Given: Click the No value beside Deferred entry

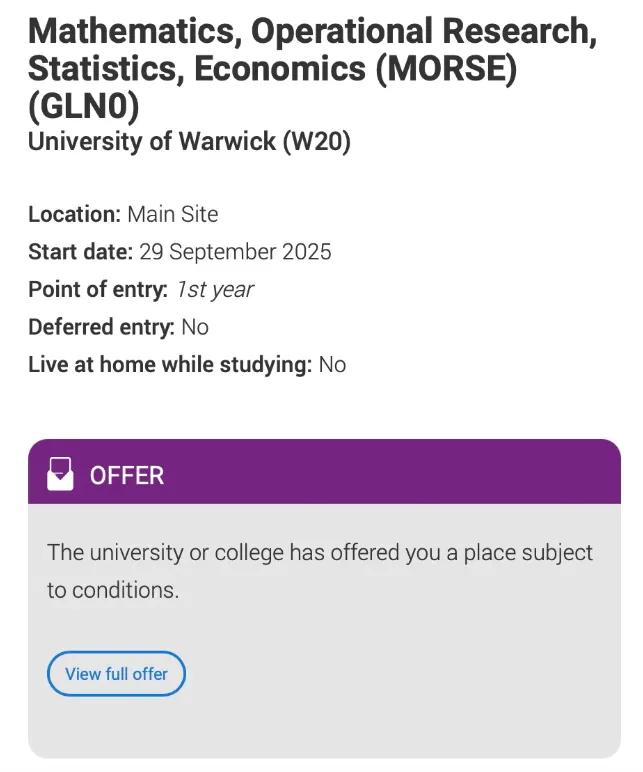Looking at the screenshot, I should (x=195, y=327).
